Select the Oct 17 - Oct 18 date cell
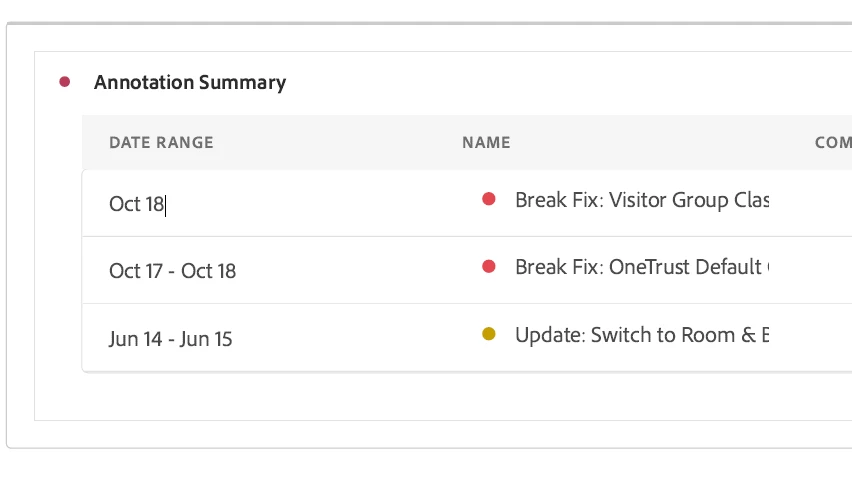 point(172,271)
